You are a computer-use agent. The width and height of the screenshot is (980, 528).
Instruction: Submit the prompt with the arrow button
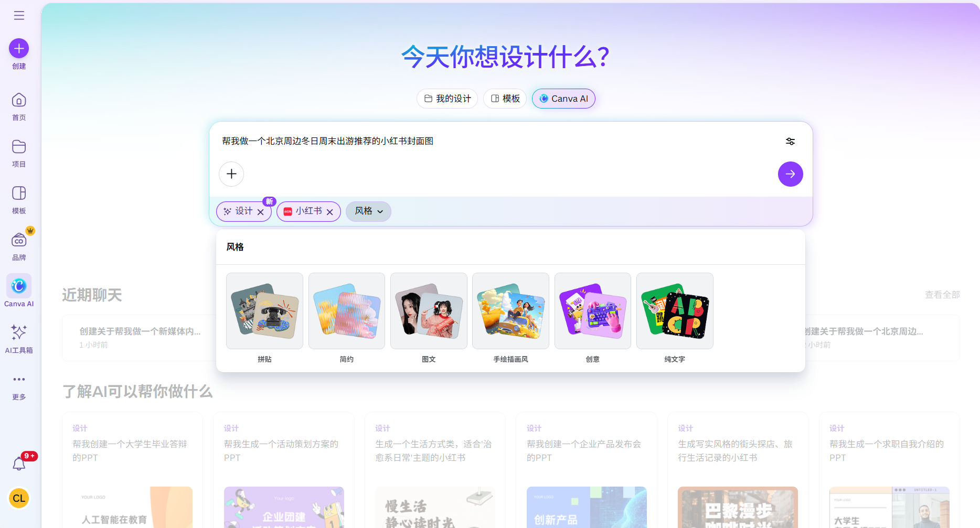pyautogui.click(x=790, y=174)
